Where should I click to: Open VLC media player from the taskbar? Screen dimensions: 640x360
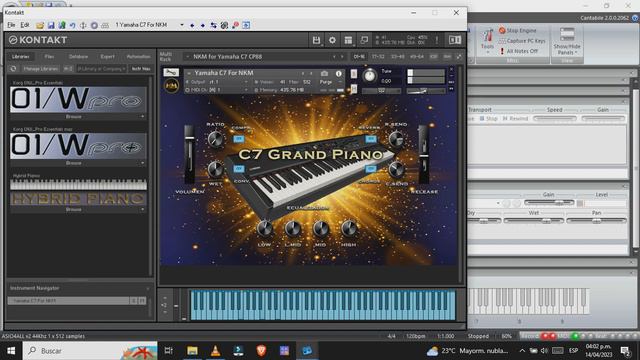pyautogui.click(x=216, y=351)
